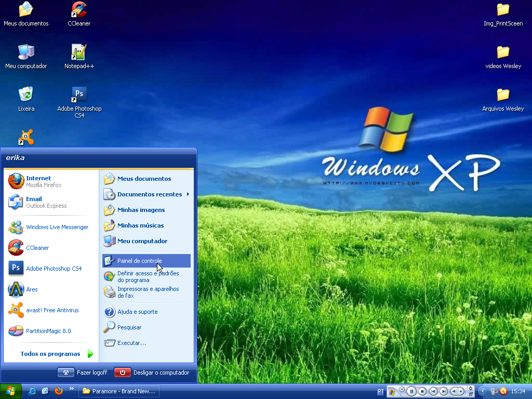Stop the media player playback
Image resolution: width=532 pixels, height=399 pixels.
(422, 391)
